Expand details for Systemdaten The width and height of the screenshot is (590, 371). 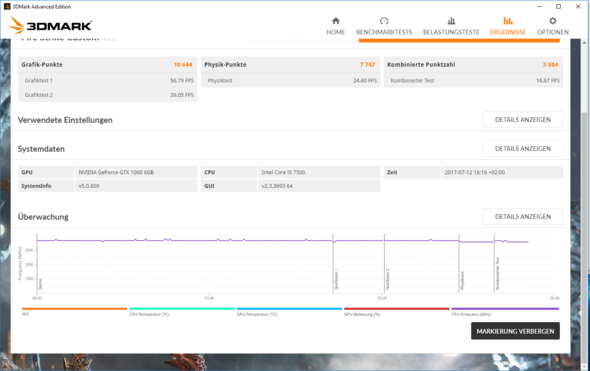click(x=523, y=149)
